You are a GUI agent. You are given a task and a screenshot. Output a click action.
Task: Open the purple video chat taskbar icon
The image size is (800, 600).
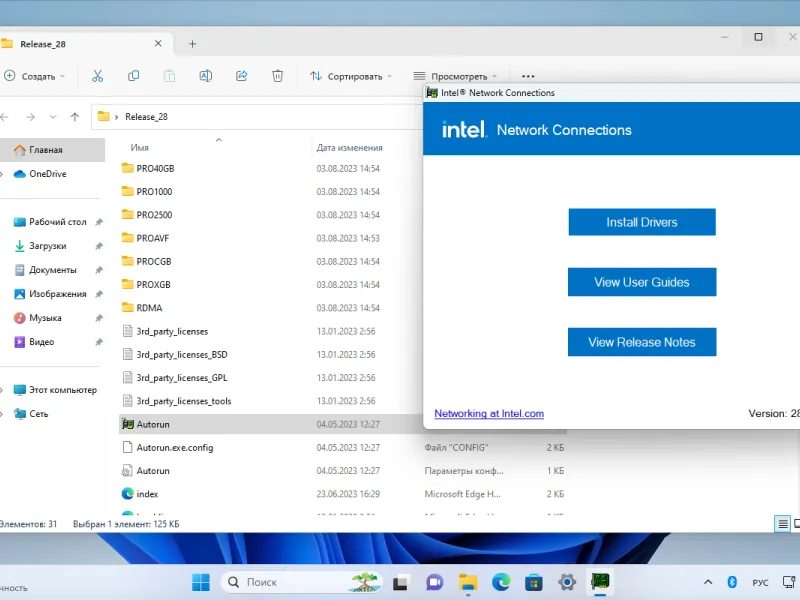click(x=434, y=582)
